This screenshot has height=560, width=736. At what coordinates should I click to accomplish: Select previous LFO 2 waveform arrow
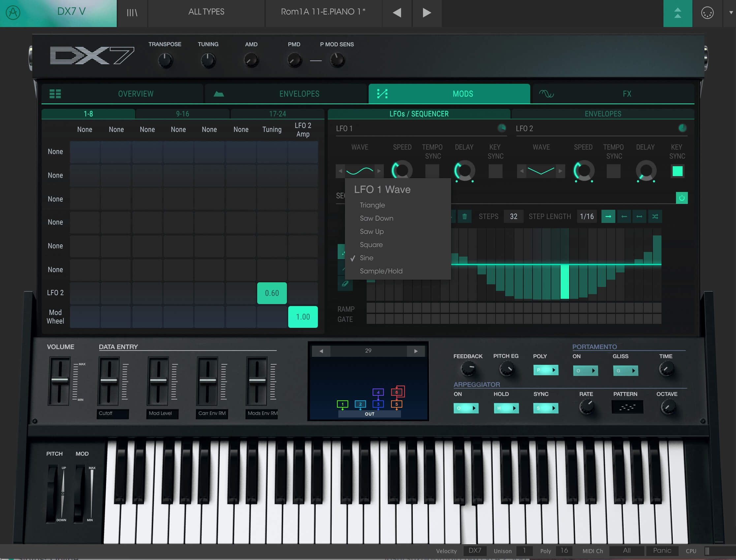coord(522,171)
